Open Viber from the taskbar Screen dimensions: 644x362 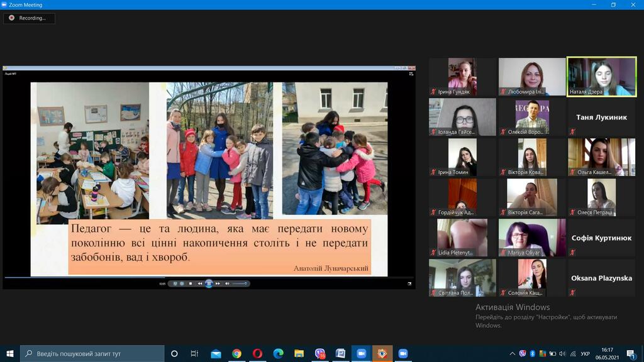pyautogui.click(x=319, y=354)
